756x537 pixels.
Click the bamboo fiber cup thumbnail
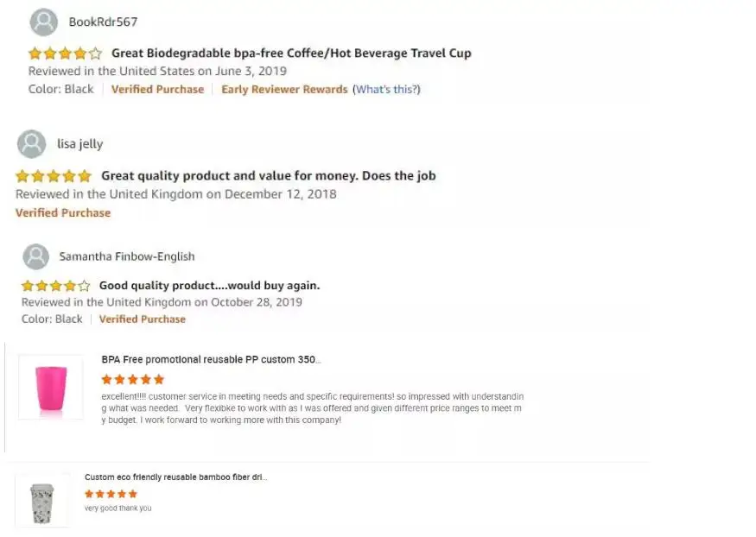coord(42,500)
